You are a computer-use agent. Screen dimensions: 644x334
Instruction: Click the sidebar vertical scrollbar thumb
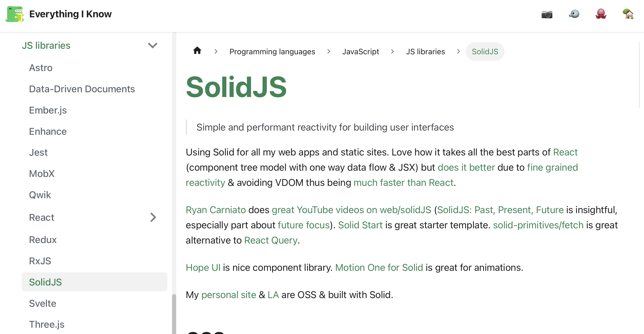click(174, 315)
